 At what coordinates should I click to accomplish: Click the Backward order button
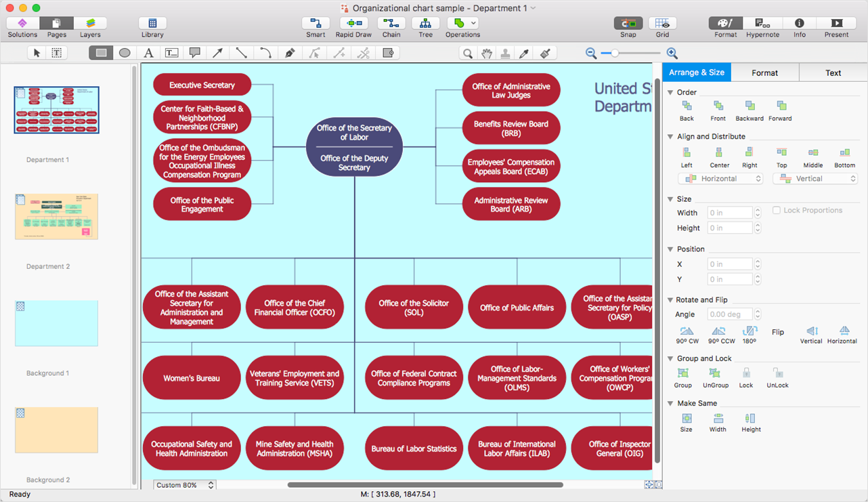click(750, 110)
